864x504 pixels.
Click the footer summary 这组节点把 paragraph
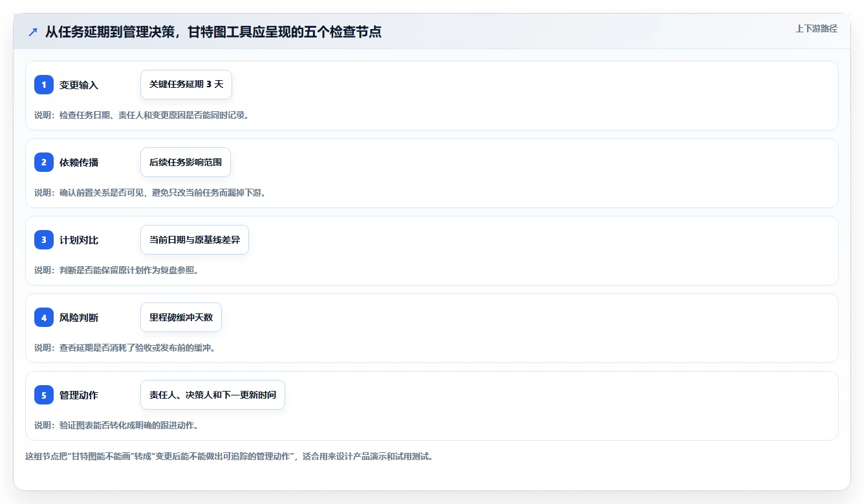(229, 456)
